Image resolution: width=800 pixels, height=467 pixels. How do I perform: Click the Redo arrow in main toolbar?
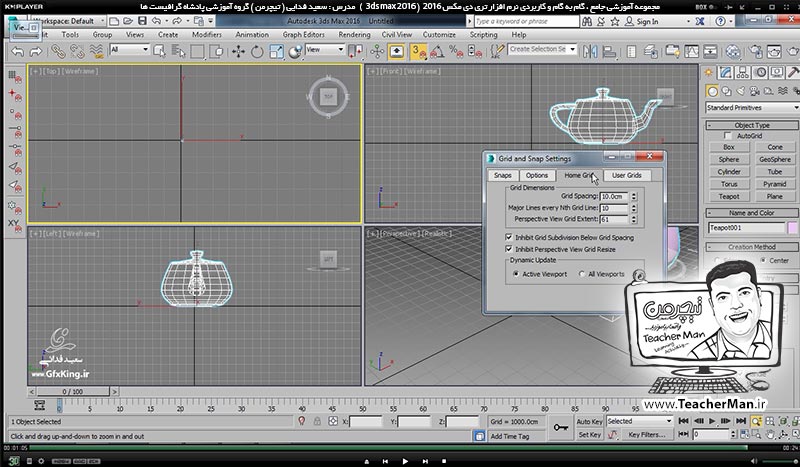(x=36, y=52)
